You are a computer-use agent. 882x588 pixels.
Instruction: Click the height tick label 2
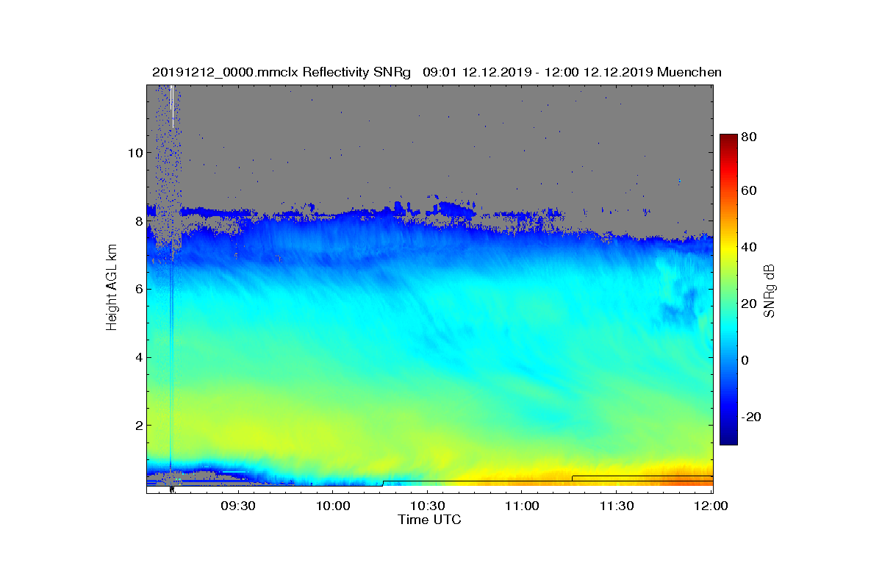click(138, 426)
